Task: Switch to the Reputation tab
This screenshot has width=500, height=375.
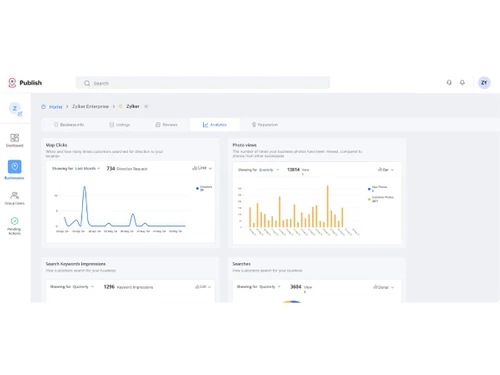Action: (x=265, y=125)
